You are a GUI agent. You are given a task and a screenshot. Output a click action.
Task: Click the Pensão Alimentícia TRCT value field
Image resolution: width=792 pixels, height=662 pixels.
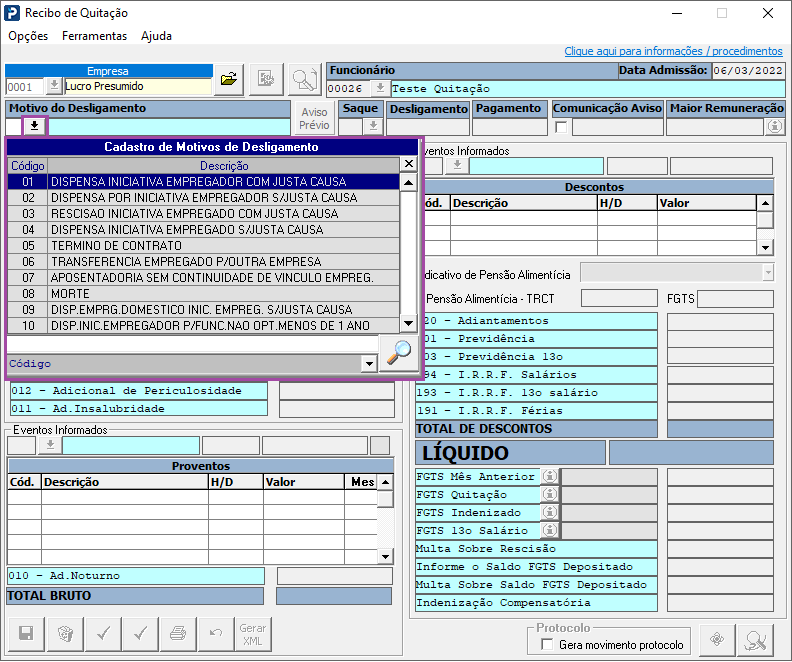(x=619, y=298)
